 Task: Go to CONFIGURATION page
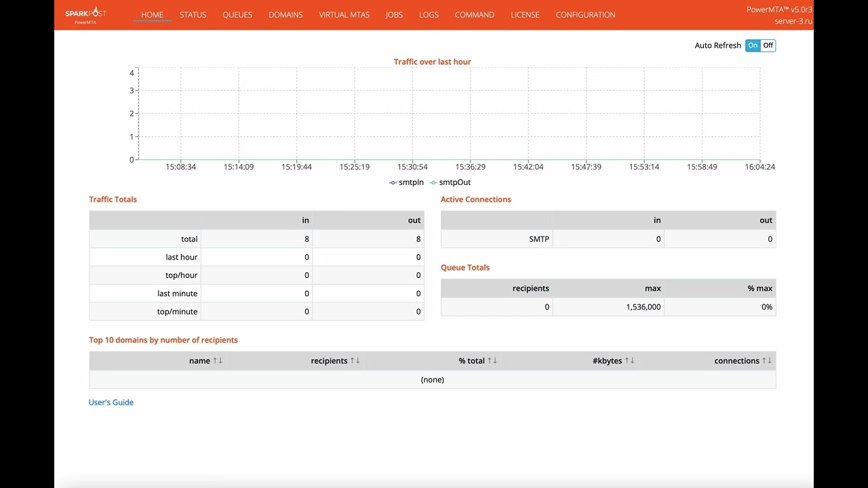585,15
